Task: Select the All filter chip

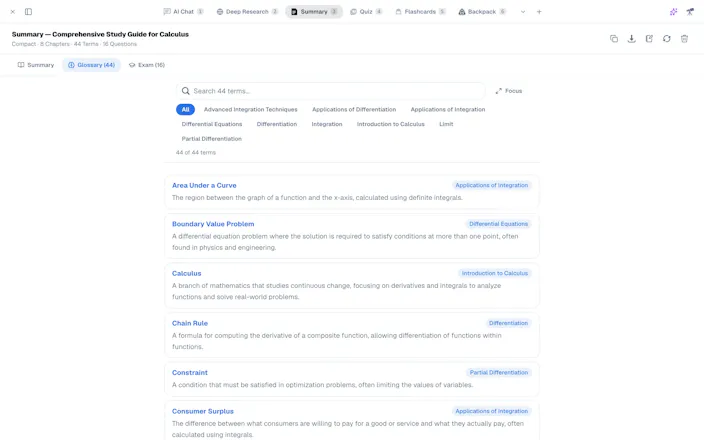Action: click(185, 110)
